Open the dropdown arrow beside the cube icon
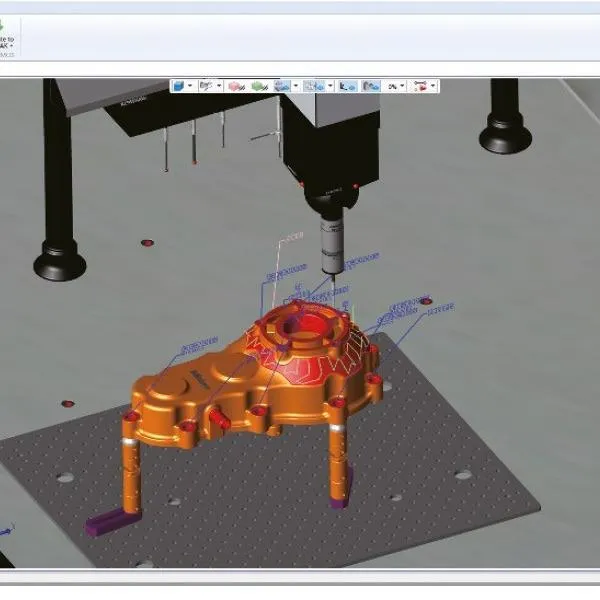The image size is (600, 600). (191, 87)
